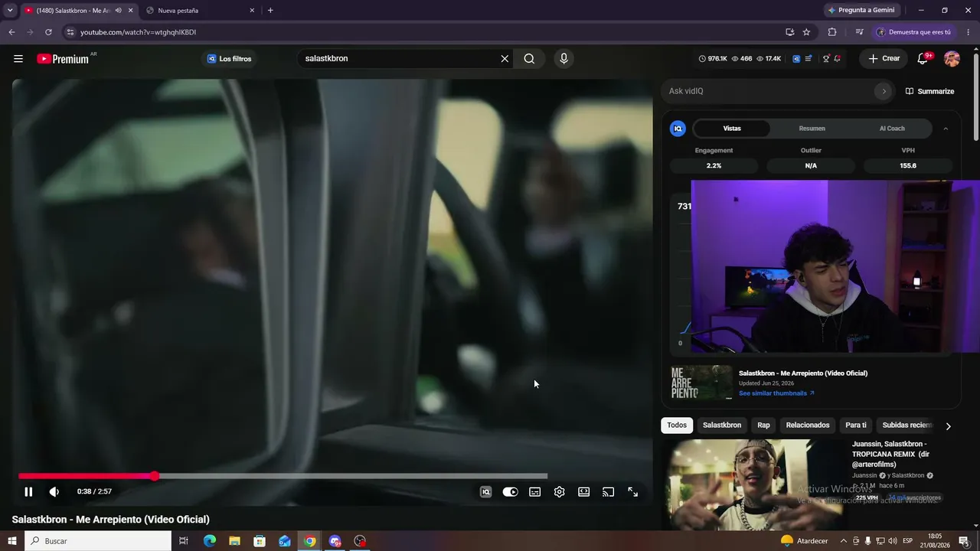Open video player settings gear
The image size is (980, 551).
[560, 492]
